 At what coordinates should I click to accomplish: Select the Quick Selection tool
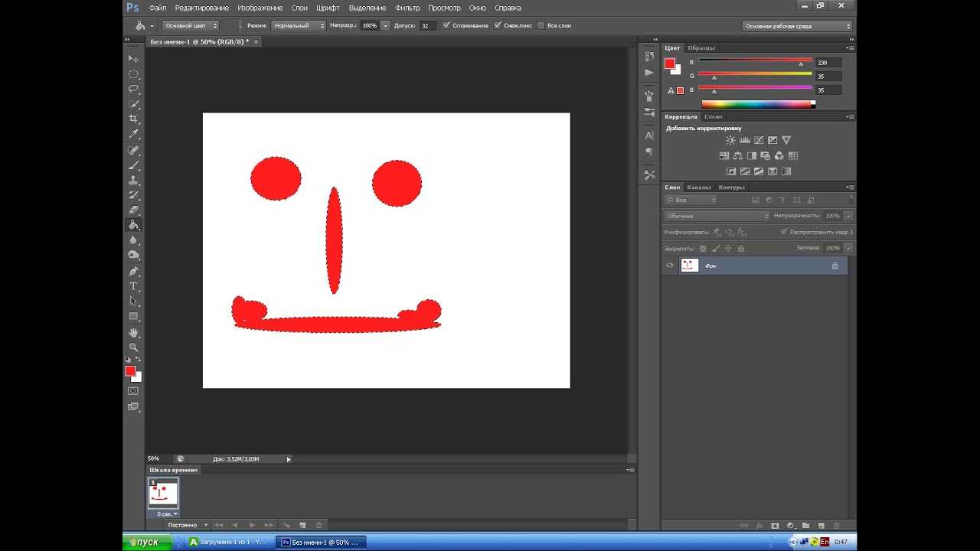pyautogui.click(x=133, y=104)
